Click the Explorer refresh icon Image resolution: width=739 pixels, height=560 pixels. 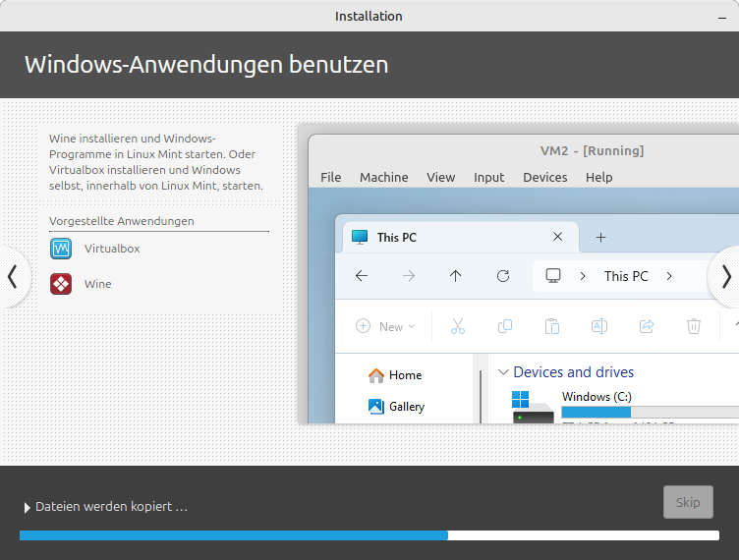click(503, 276)
